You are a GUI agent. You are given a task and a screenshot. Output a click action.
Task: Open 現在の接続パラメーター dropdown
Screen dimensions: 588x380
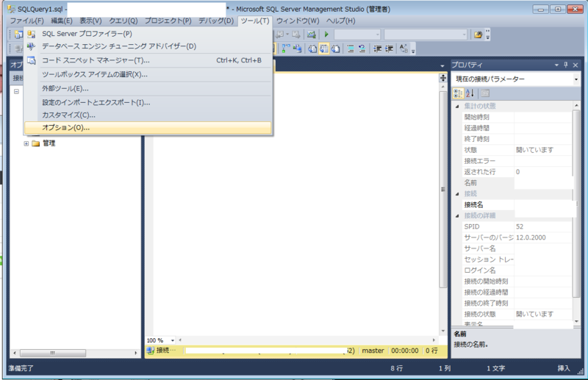(576, 79)
